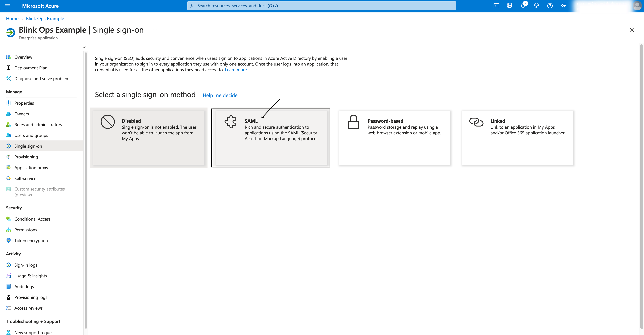Click the Linked chain icon
The width and height of the screenshot is (644, 335).
coord(476,122)
